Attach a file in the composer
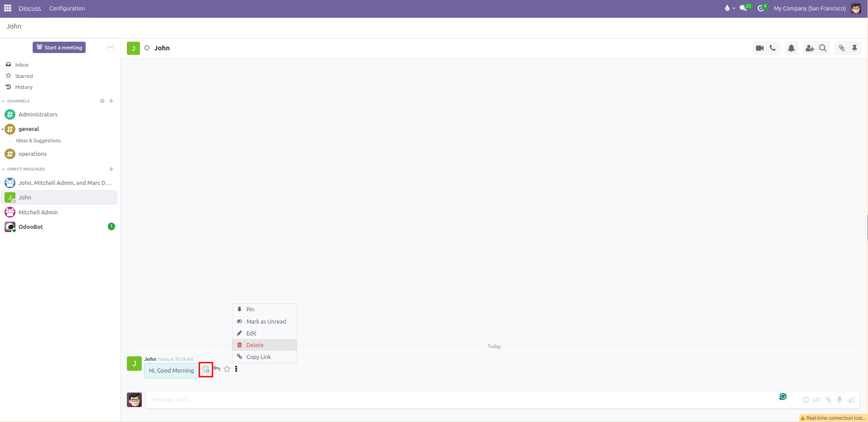The image size is (868, 422). click(x=828, y=400)
